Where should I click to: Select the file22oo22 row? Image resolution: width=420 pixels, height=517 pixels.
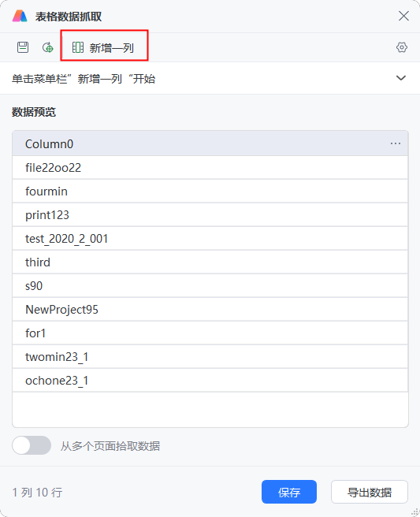210,168
